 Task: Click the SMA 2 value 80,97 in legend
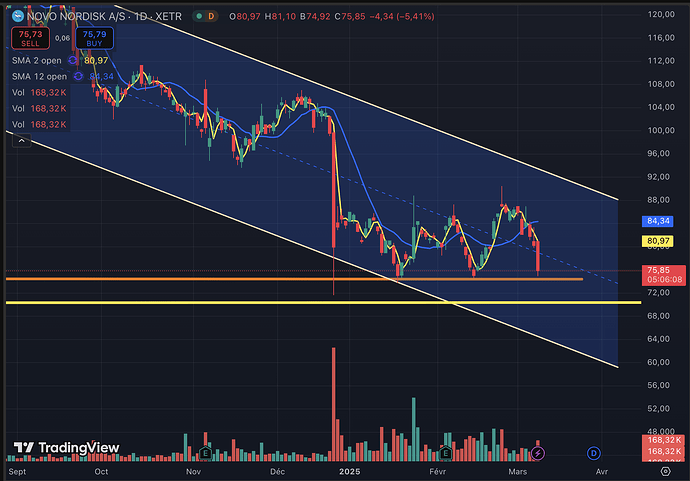pyautogui.click(x=96, y=60)
